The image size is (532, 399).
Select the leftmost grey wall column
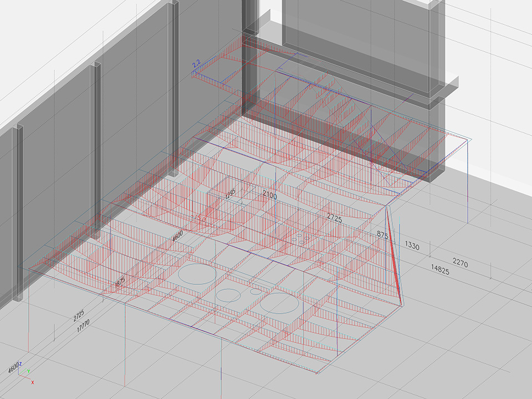coord(17,213)
